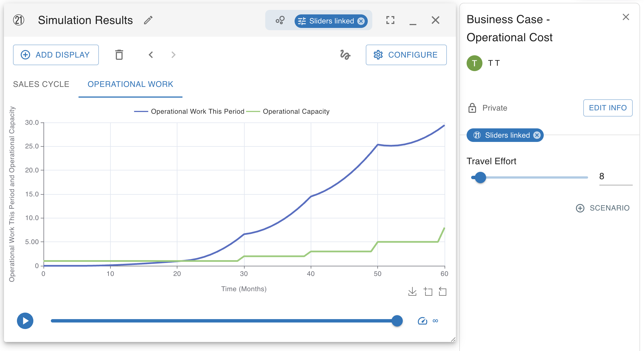
Task: Click the trash icon to delete display
Action: (119, 55)
